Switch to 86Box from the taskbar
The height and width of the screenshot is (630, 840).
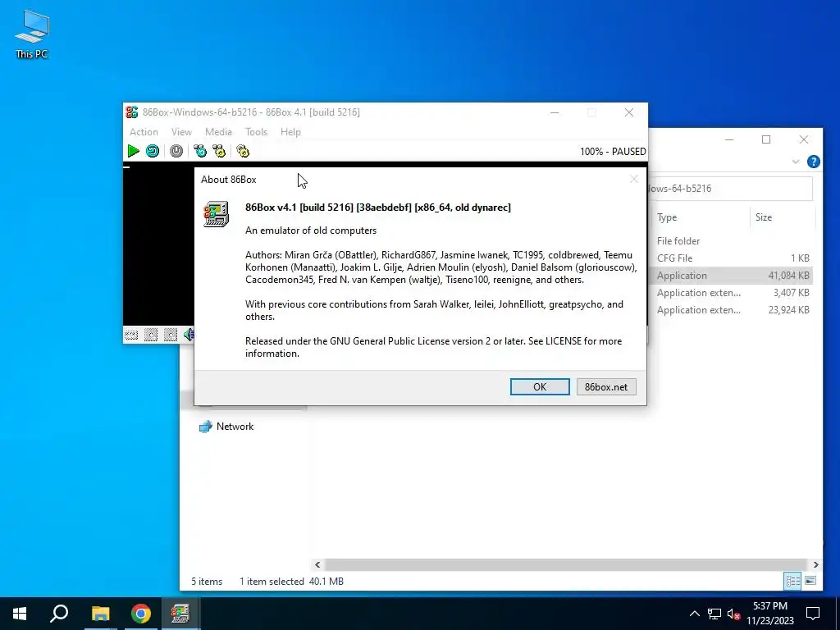[181, 614]
